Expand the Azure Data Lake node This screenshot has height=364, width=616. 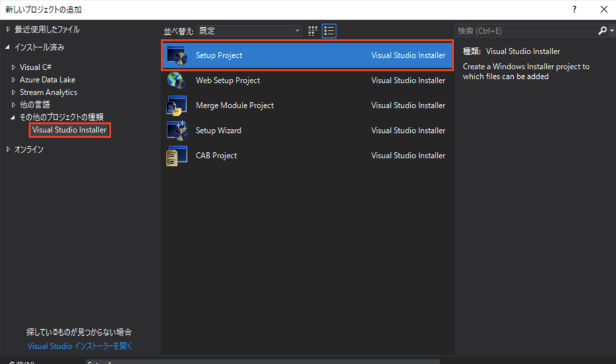[13, 80]
